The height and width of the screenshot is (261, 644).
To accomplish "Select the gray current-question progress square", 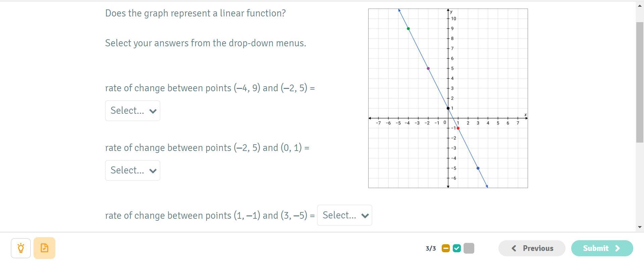I will coord(469,248).
